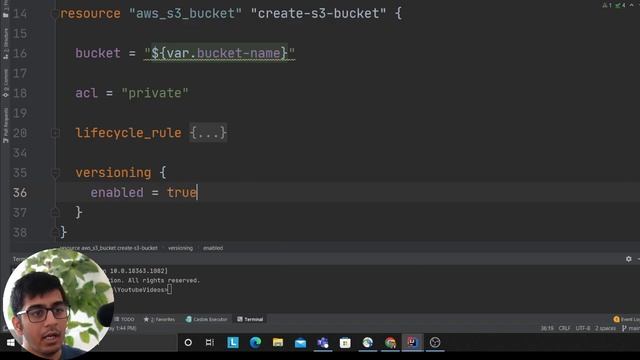Collapse the resource block fold marker on line 14
This screenshot has height=360, width=640.
coord(55,13)
